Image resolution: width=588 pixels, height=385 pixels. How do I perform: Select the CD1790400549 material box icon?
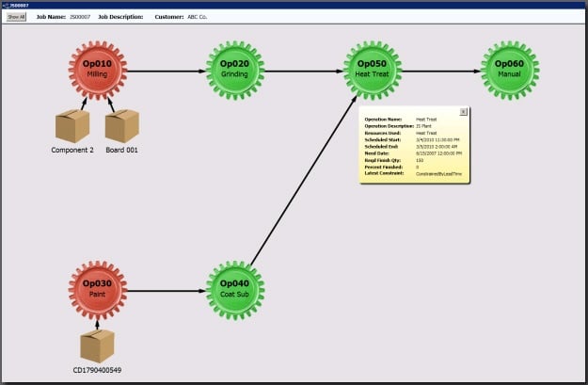[97, 345]
